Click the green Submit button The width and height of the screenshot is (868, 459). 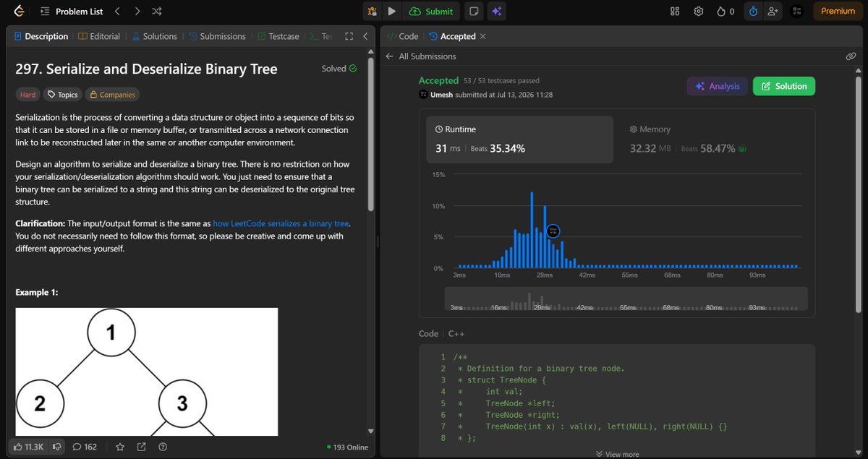431,11
